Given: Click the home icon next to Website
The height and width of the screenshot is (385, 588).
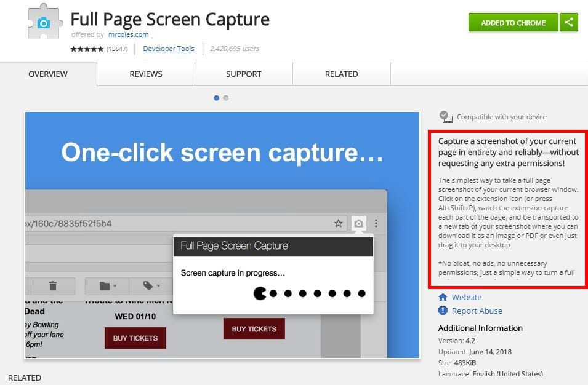Looking at the screenshot, I should pyautogui.click(x=443, y=297).
